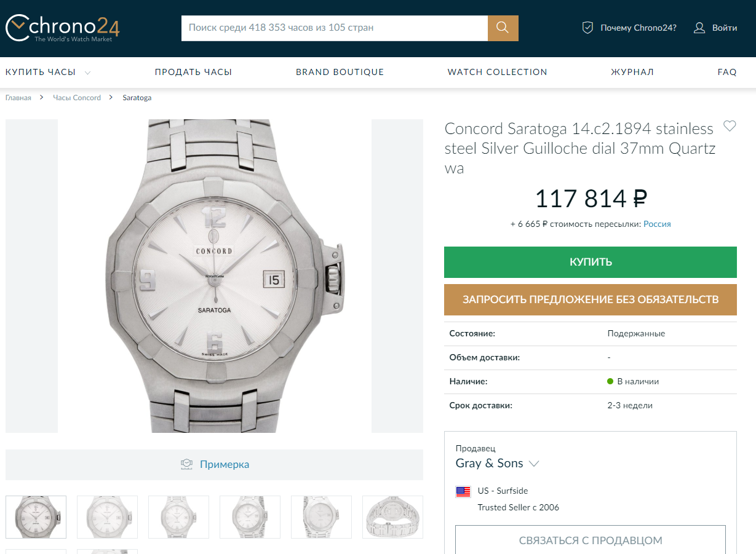756x554 pixels.
Task: Click the shield icon beside Почему Chrono24?
Action: tap(587, 28)
